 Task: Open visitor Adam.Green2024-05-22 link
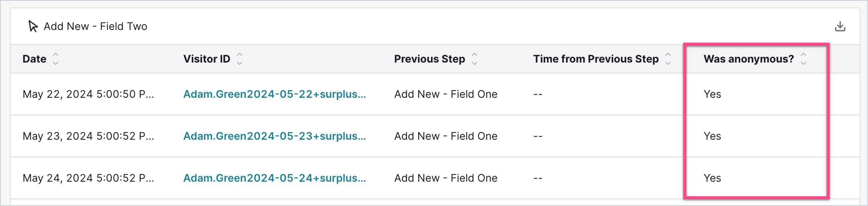[x=274, y=94]
